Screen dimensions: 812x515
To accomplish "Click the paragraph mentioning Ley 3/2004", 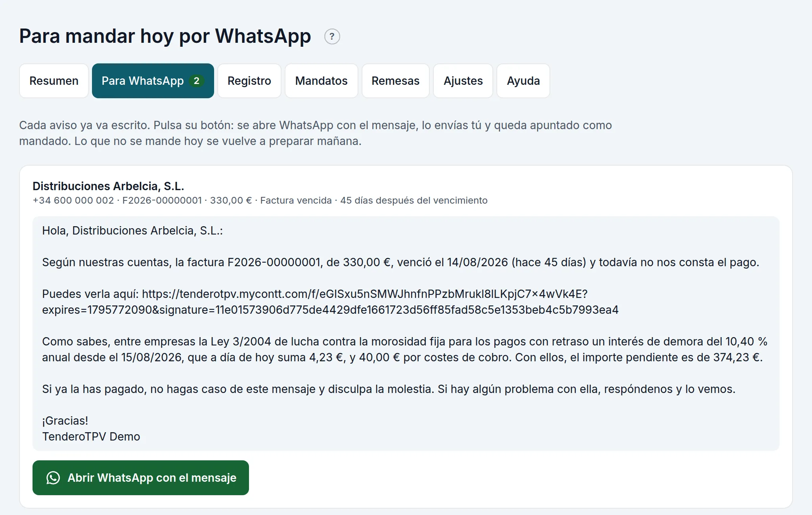I will [405, 349].
